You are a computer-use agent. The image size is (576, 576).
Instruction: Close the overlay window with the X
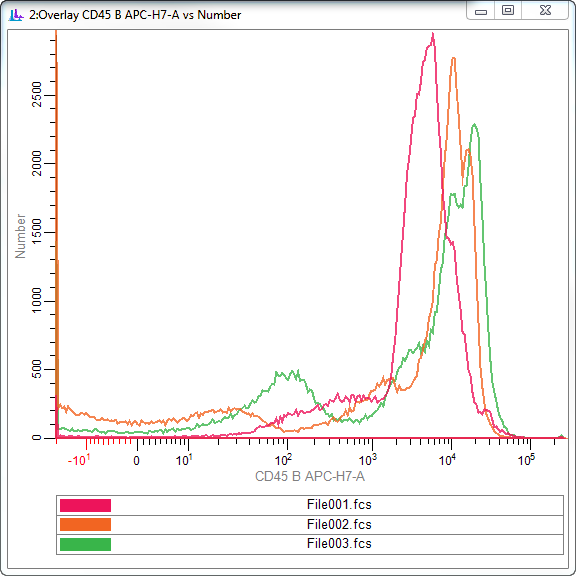click(x=545, y=10)
